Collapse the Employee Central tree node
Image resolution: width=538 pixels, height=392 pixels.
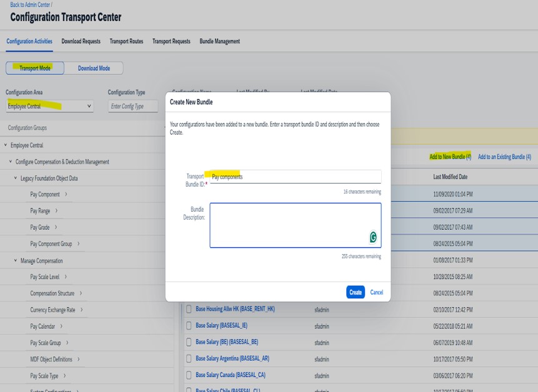[x=6, y=145]
